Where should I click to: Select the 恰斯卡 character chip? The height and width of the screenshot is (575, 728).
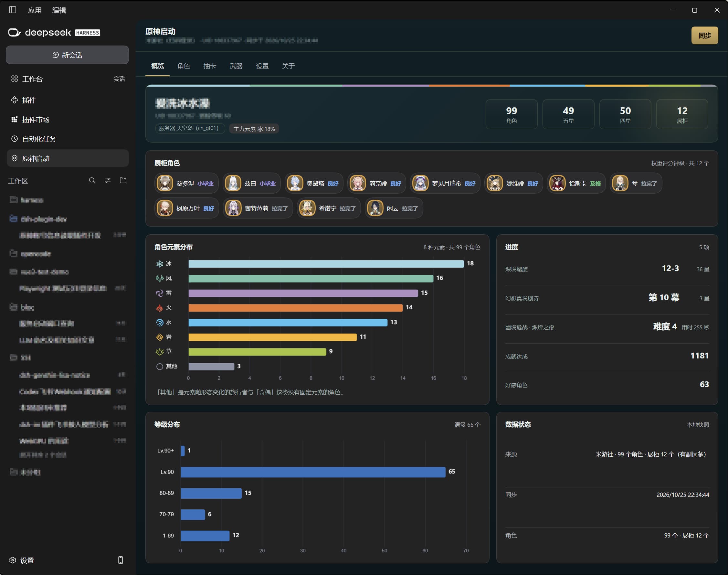pos(576,183)
